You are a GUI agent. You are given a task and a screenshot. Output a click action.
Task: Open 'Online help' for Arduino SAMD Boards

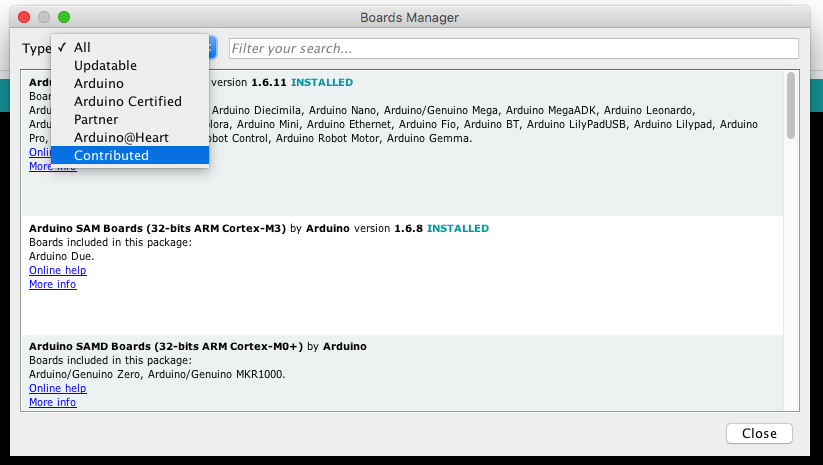pos(58,388)
